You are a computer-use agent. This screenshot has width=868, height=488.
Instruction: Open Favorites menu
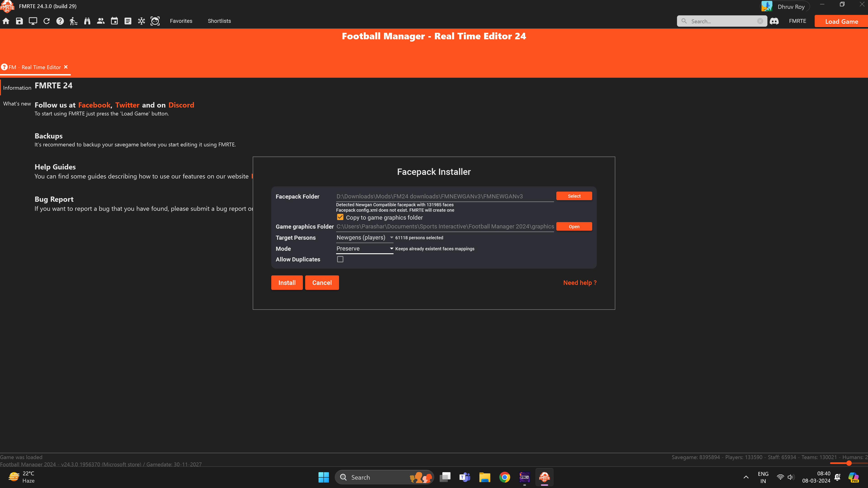181,21
